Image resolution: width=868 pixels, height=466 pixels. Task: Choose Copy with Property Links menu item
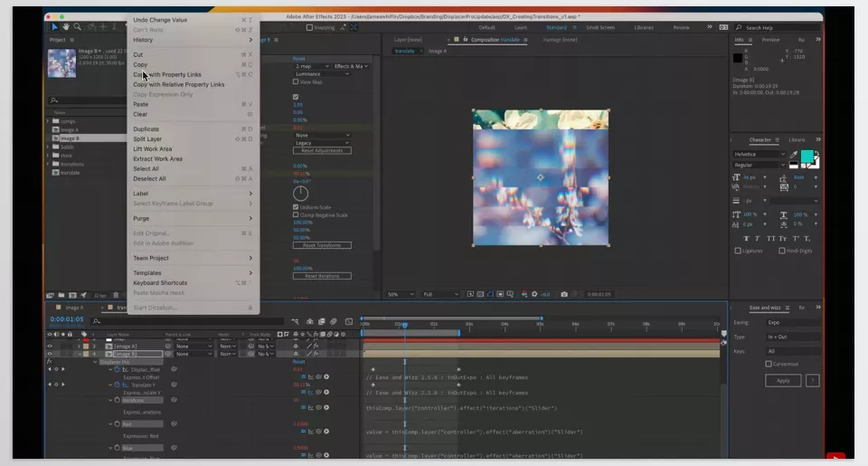[167, 74]
